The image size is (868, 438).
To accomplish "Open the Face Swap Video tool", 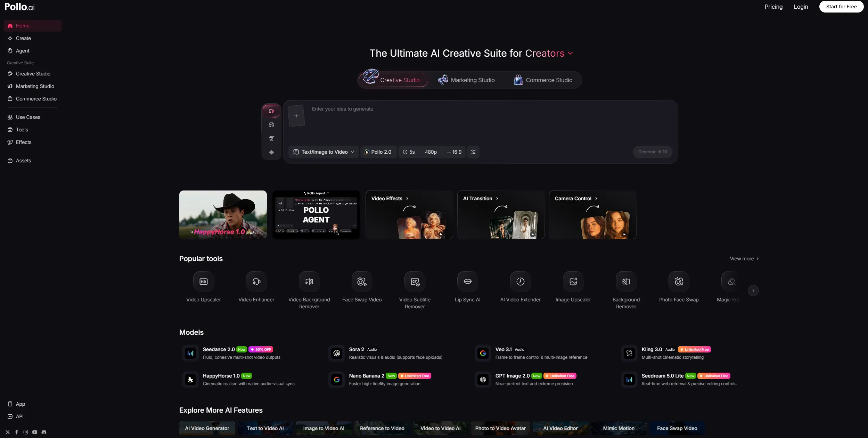I will (362, 287).
